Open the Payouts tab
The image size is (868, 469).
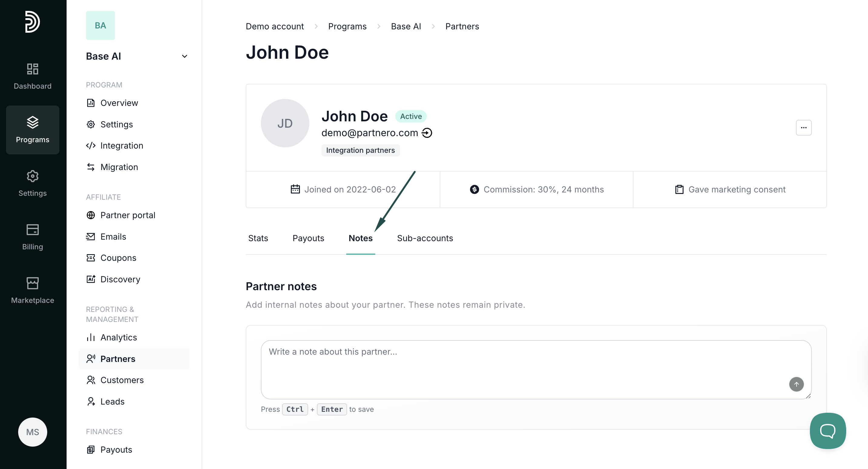click(308, 238)
